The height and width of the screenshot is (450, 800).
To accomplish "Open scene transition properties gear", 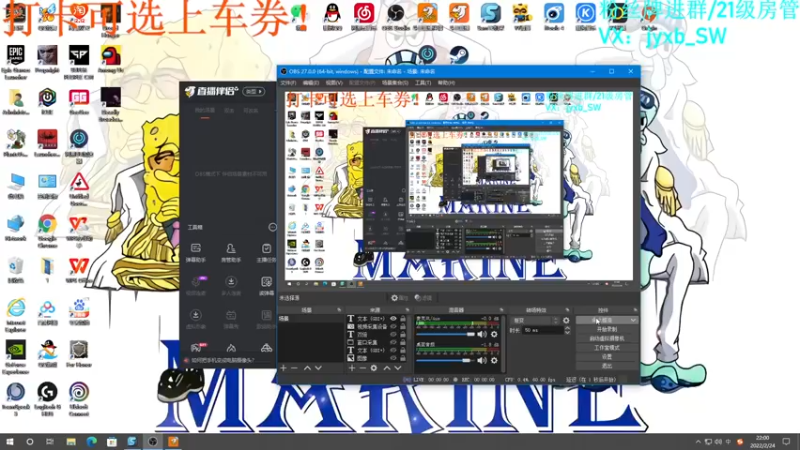I will tap(566, 320).
